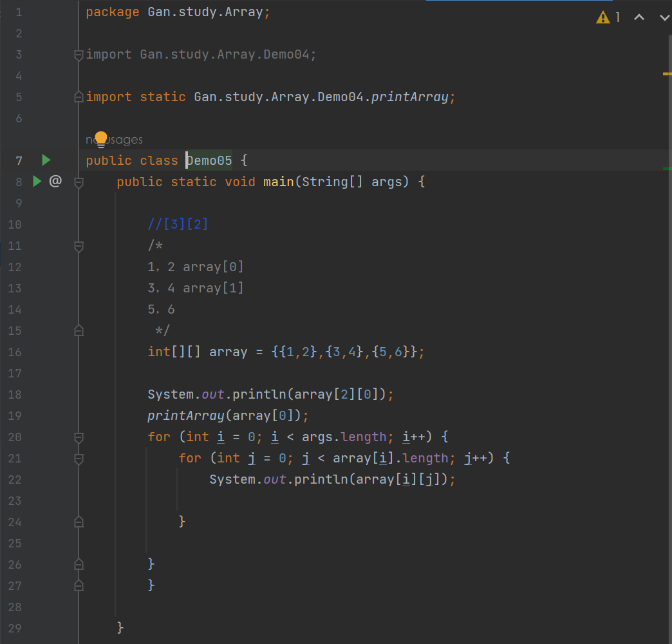Click array[i].length in the inner loop
This screenshot has height=644, width=672.
point(391,458)
